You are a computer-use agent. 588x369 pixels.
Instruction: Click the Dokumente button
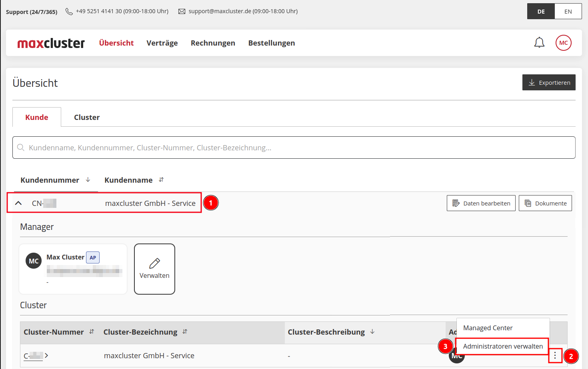(545, 203)
